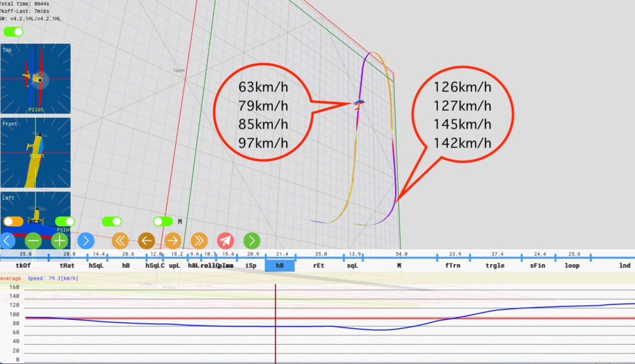Click the red Average label

tap(10, 278)
